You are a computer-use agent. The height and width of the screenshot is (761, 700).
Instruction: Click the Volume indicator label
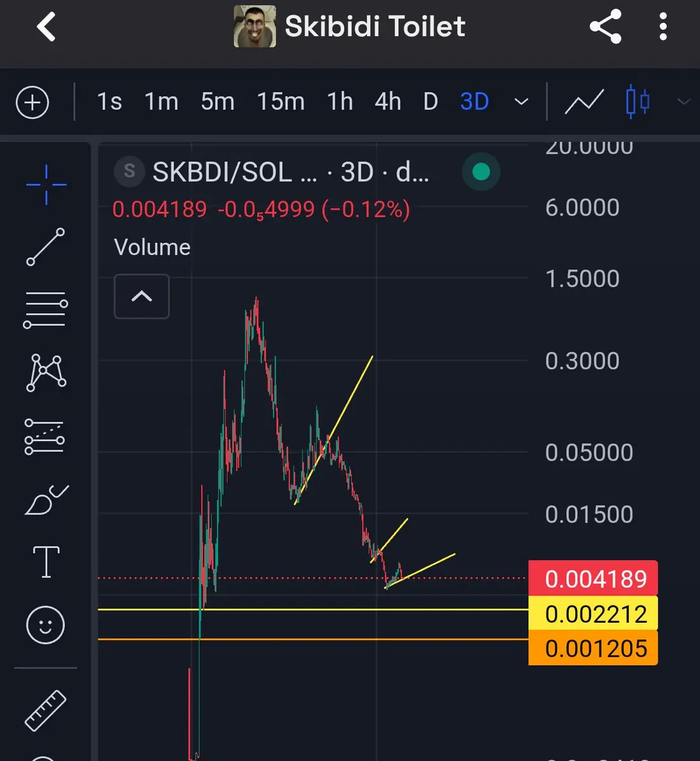click(152, 247)
